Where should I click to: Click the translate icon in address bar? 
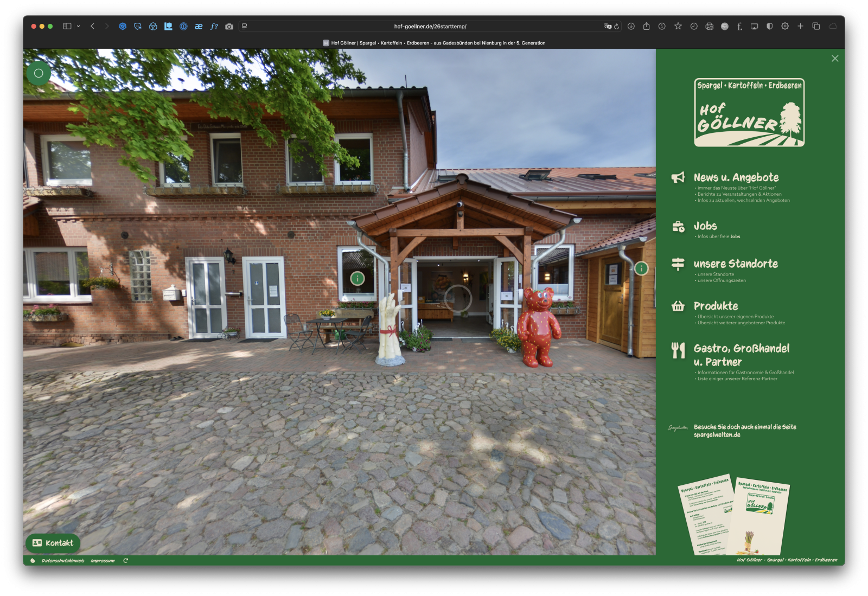(607, 26)
